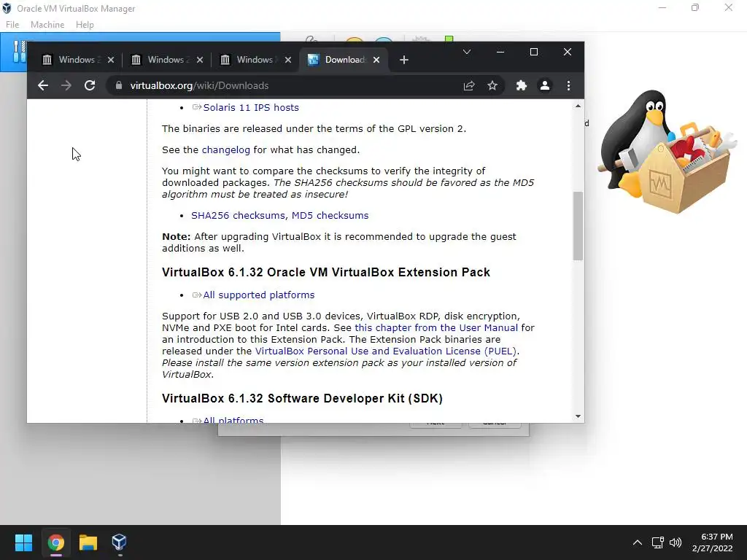Viewport: 747px width, 560px height.
Task: Click scrollbar down arrow
Action: 578,416
